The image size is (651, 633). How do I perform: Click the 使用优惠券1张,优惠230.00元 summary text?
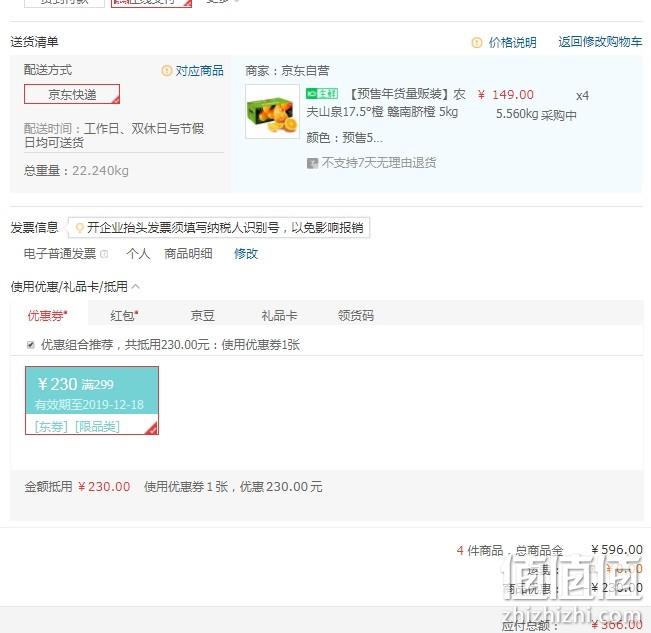[233, 486]
